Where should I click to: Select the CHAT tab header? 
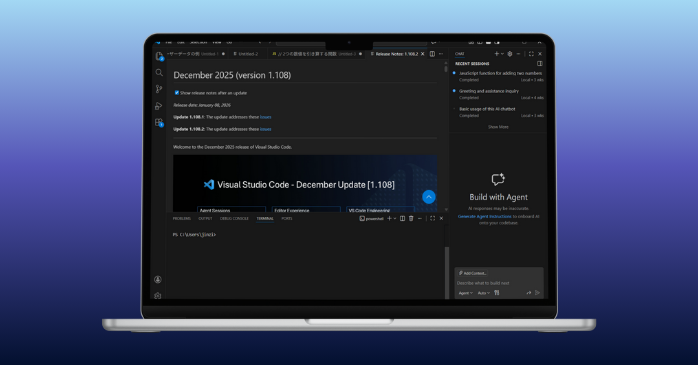point(459,54)
